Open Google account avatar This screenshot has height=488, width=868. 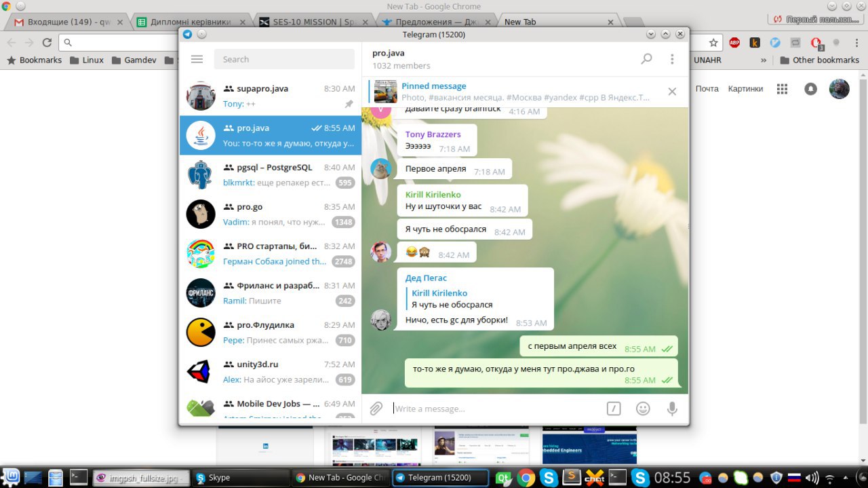point(839,89)
